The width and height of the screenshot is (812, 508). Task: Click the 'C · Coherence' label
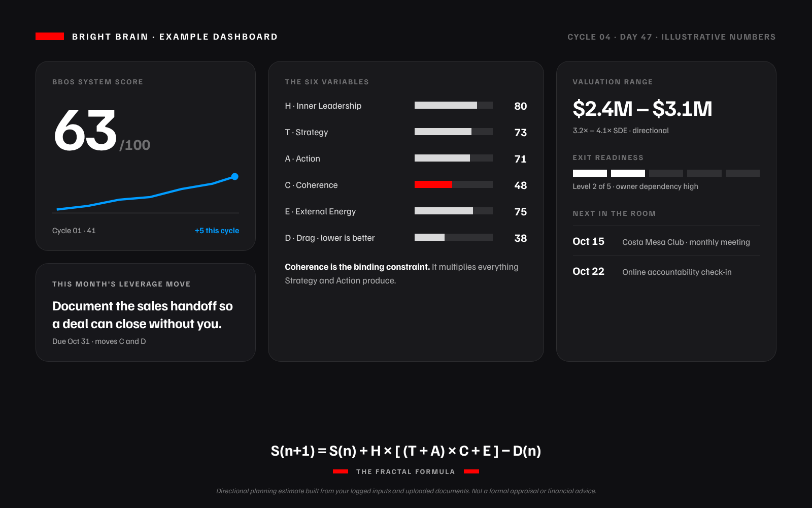[311, 185]
